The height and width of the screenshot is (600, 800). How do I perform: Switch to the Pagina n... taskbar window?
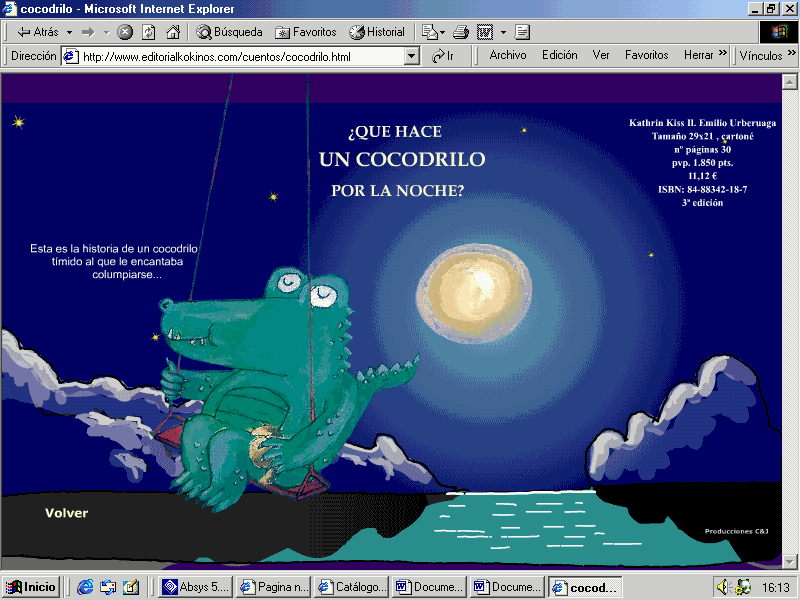coord(274,587)
